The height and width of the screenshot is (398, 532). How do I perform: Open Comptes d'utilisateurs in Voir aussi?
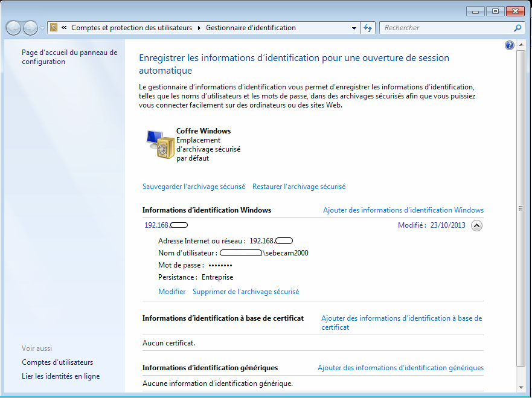pos(57,362)
